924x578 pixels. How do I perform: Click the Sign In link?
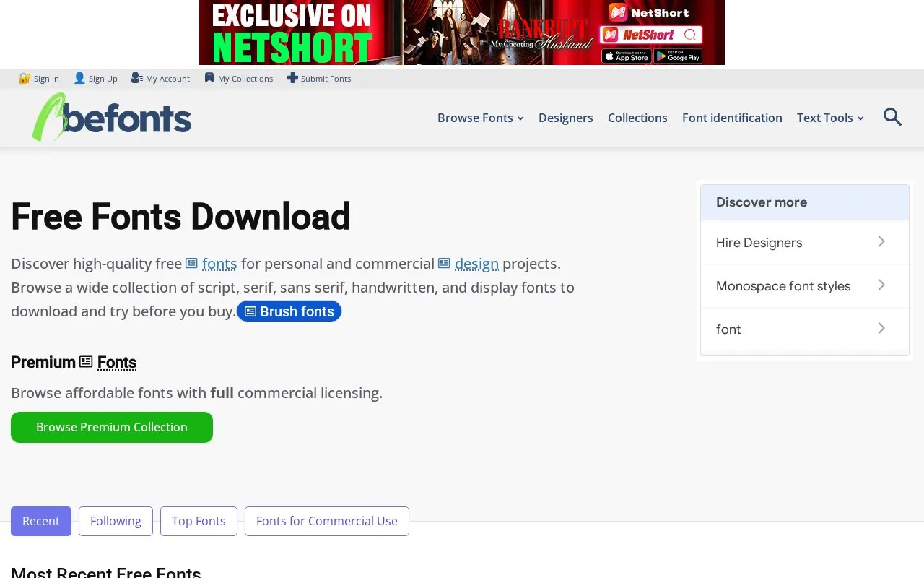46,79
